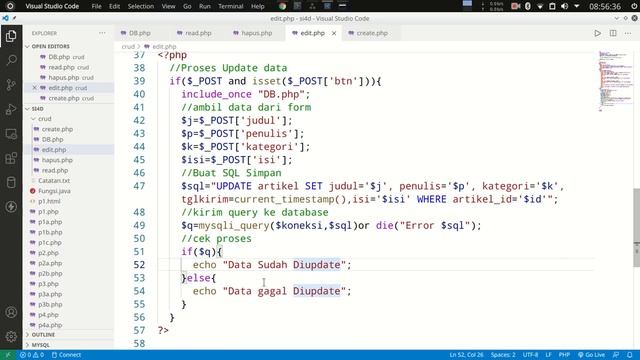Open p1.html in explorer
The height and width of the screenshot is (360, 640).
click(x=49, y=201)
